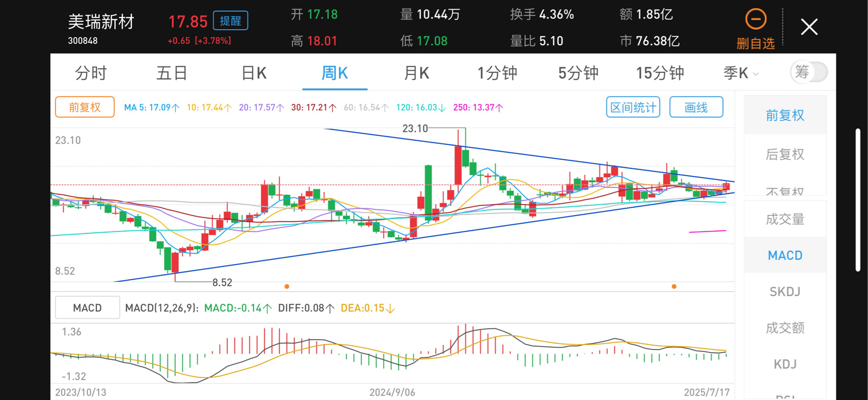The image size is (868, 400).
Task: Click the 高 18.01 high price
Action: pyautogui.click(x=314, y=41)
